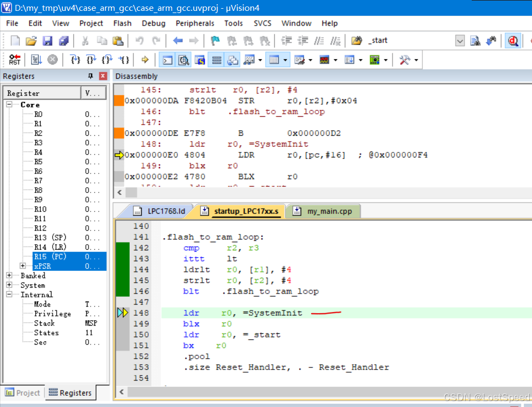Select the R13 (SP) register row

coord(69,238)
